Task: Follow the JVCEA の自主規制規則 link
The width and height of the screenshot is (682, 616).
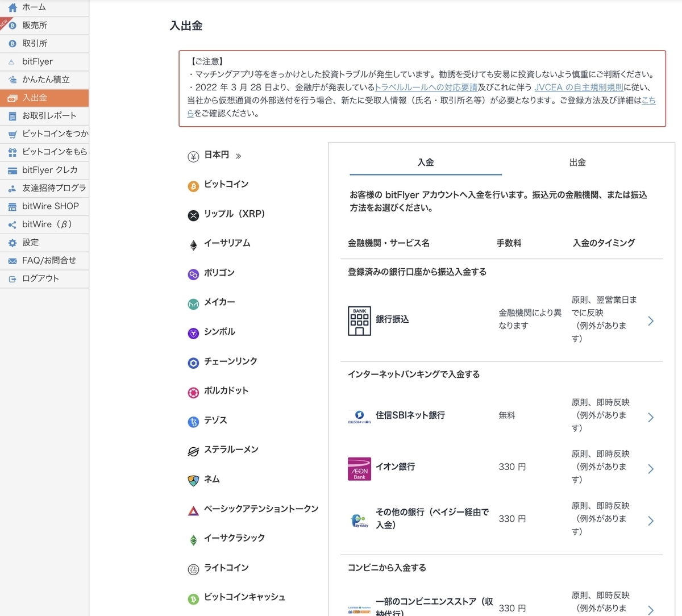Action: 579,87
